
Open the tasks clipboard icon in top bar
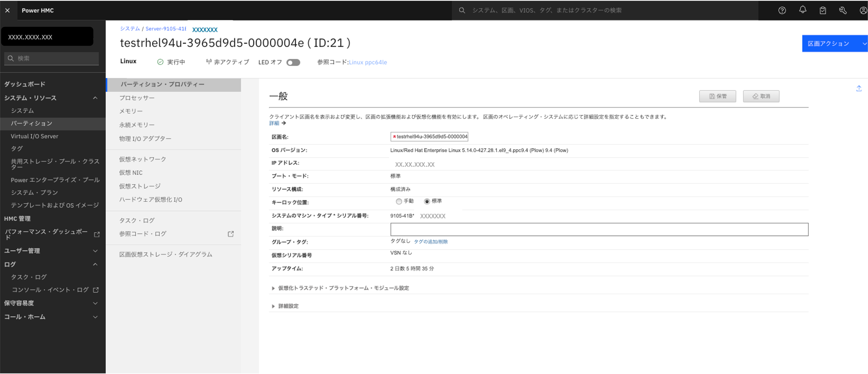823,10
